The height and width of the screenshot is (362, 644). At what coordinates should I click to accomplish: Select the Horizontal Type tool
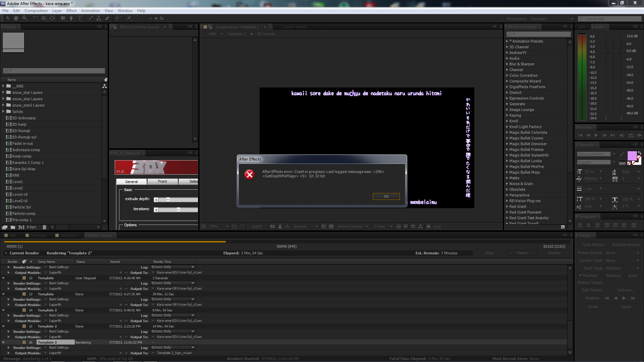(80, 18)
